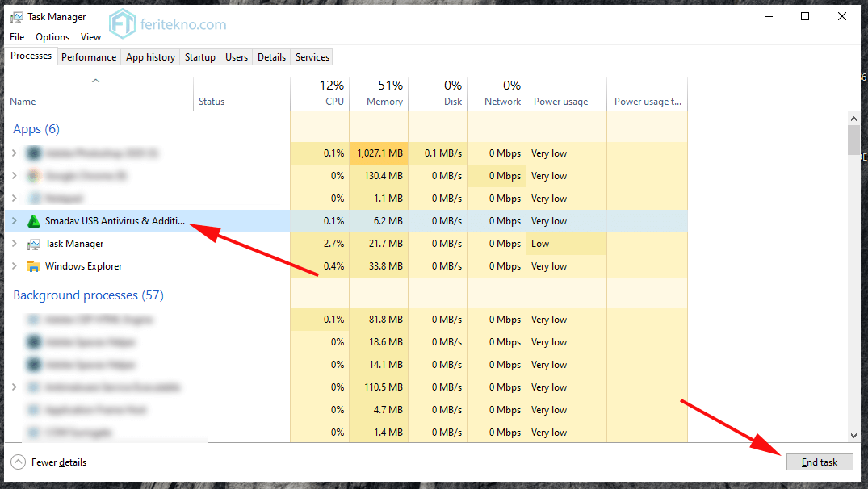The height and width of the screenshot is (489, 868).
Task: Click the Low power usage cell
Action: [x=566, y=244]
